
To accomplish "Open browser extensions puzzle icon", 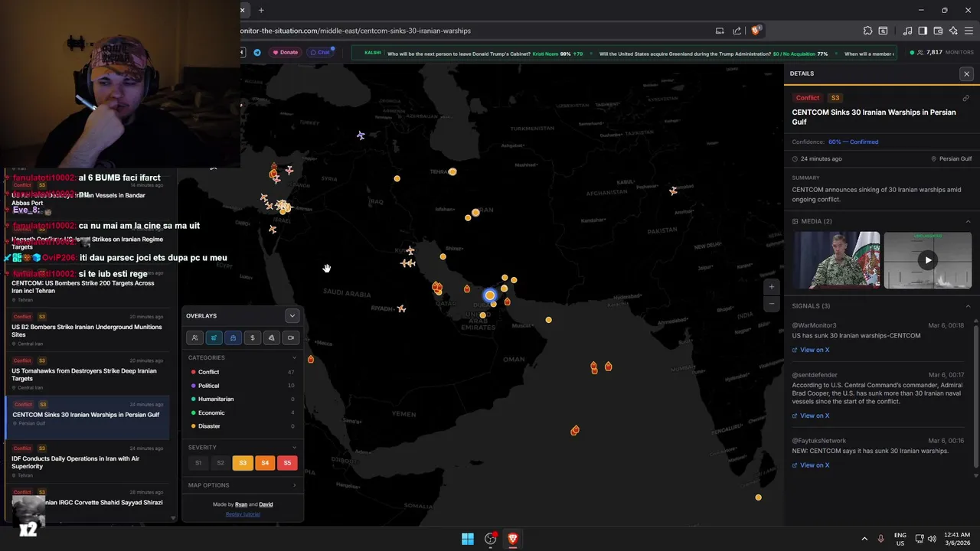I will tap(867, 31).
